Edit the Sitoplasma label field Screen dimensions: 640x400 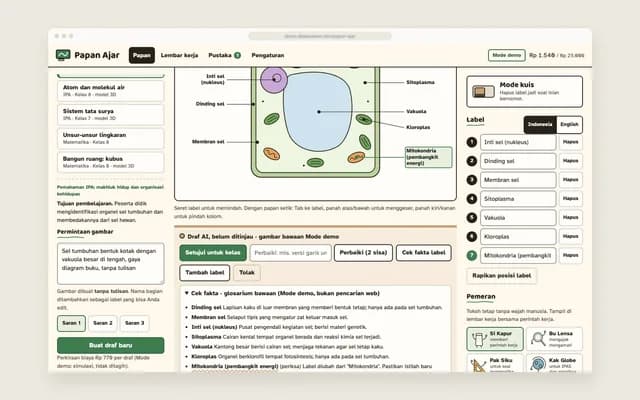point(518,199)
